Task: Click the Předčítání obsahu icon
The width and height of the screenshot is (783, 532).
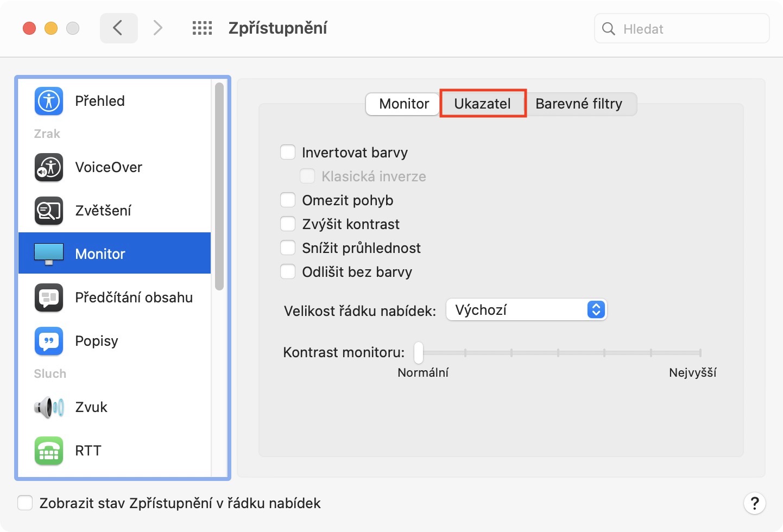Action: [x=49, y=297]
